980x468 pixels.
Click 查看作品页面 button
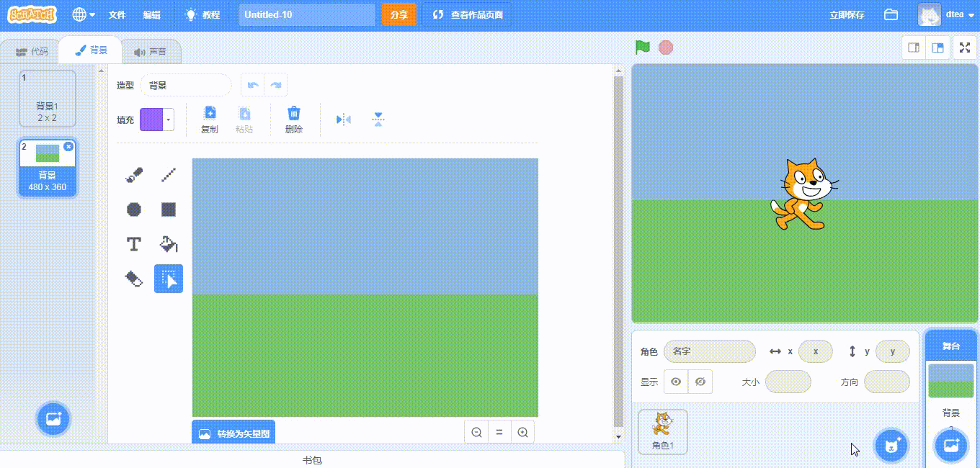tap(467, 14)
